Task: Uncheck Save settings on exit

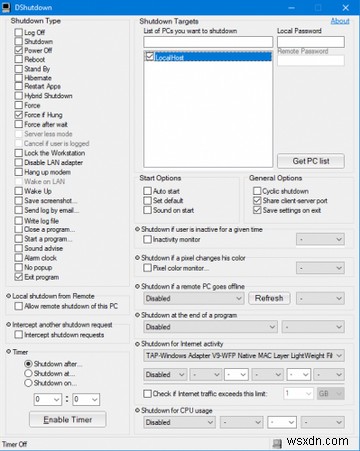Action: coord(257,210)
